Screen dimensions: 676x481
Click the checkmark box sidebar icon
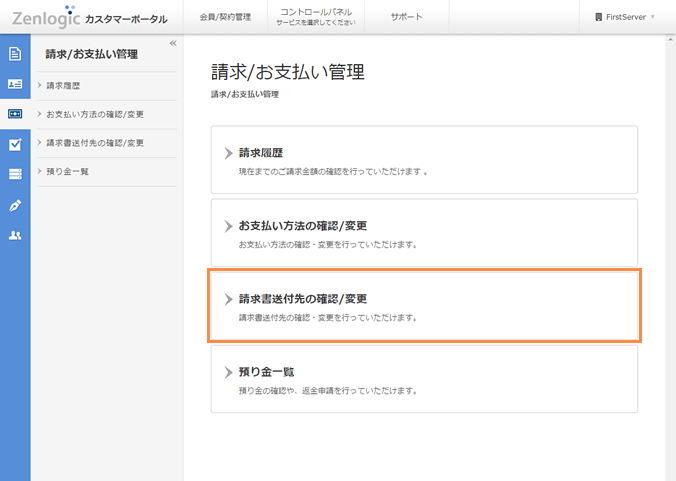(x=15, y=144)
